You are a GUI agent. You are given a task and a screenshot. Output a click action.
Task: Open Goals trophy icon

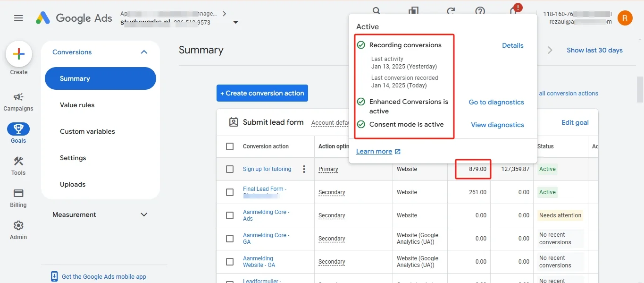click(18, 129)
